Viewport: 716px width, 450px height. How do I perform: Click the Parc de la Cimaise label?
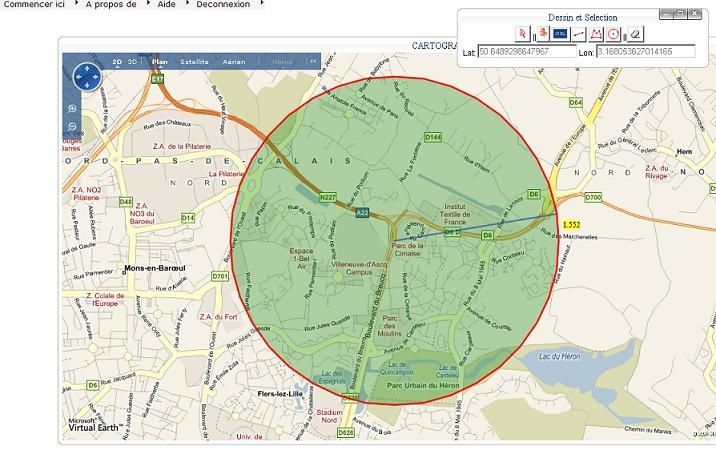(x=407, y=249)
